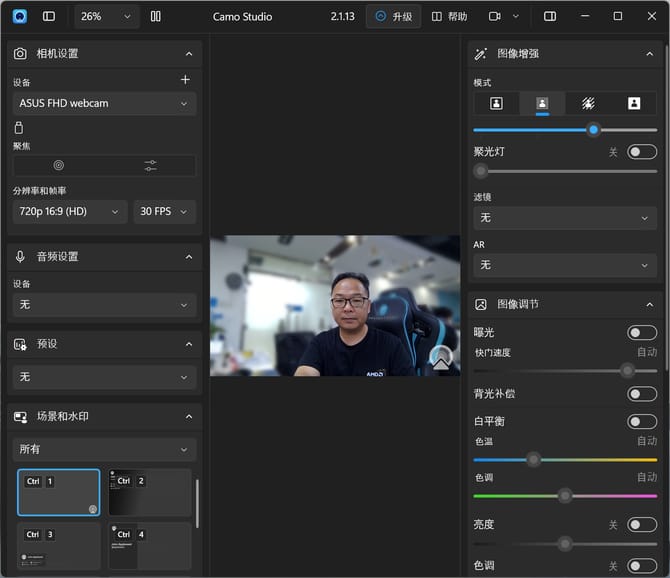The image size is (670, 578).
Task: Select the manual focus sliders icon
Action: pos(150,165)
